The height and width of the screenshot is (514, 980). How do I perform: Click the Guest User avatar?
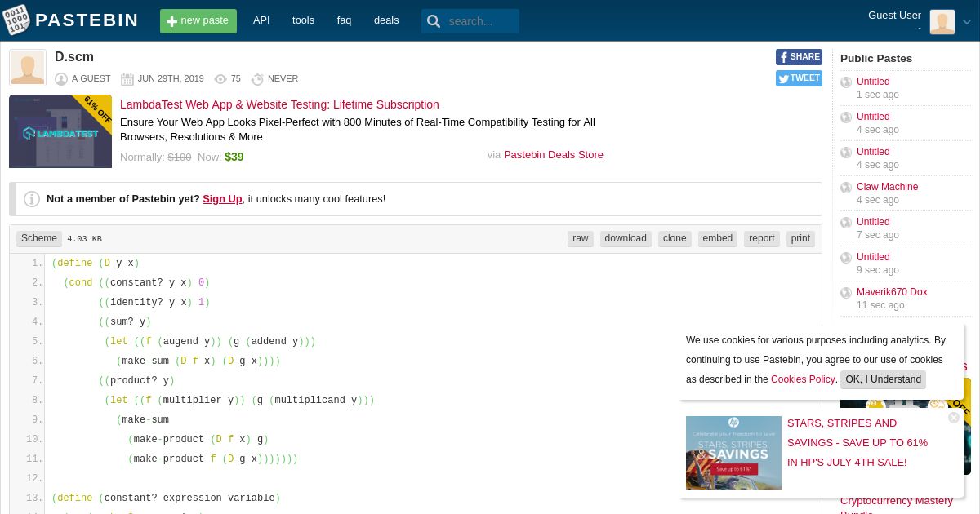click(x=942, y=22)
